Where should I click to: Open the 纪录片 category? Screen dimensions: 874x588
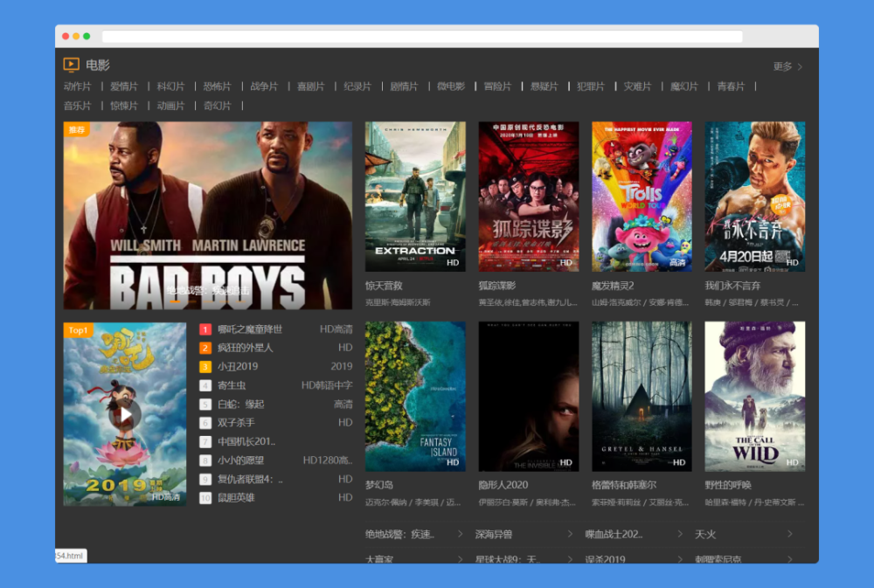pos(357,86)
